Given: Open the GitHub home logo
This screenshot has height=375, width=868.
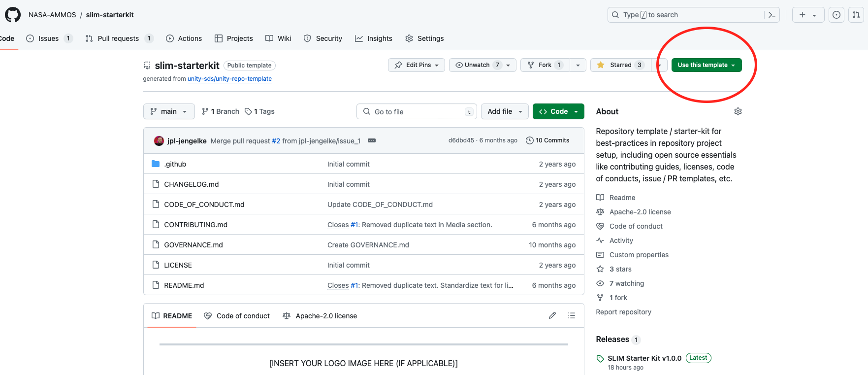Looking at the screenshot, I should 13,15.
